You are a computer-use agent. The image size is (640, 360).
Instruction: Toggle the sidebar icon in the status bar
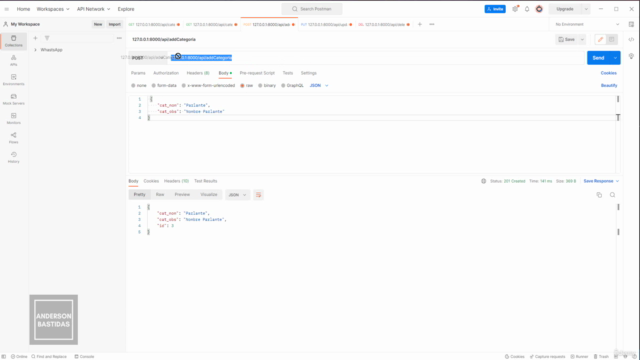point(4,357)
